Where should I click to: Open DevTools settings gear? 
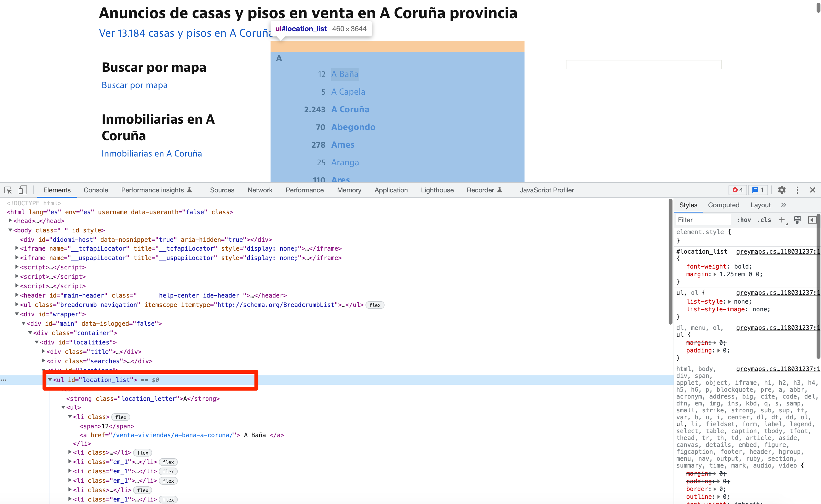pyautogui.click(x=782, y=190)
